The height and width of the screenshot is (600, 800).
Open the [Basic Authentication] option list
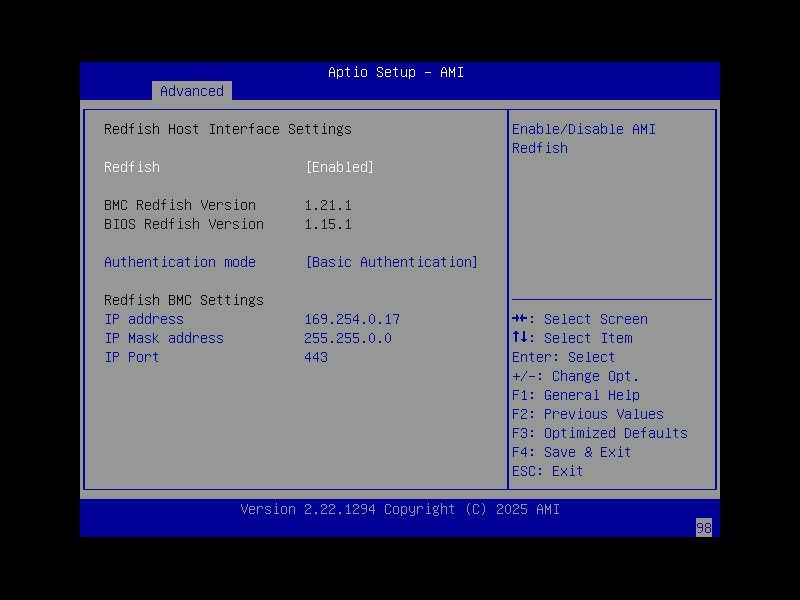(391, 262)
